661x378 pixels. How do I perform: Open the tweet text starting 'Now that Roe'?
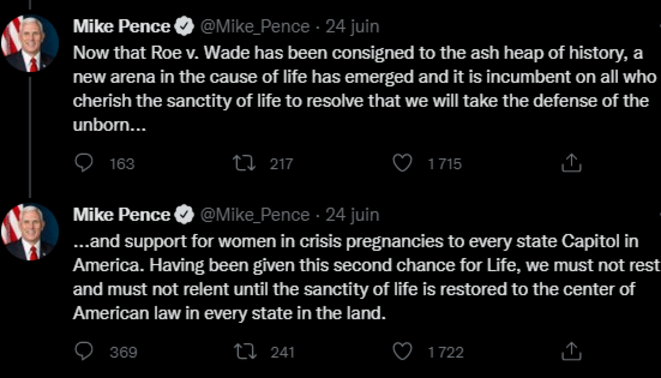click(x=365, y=89)
